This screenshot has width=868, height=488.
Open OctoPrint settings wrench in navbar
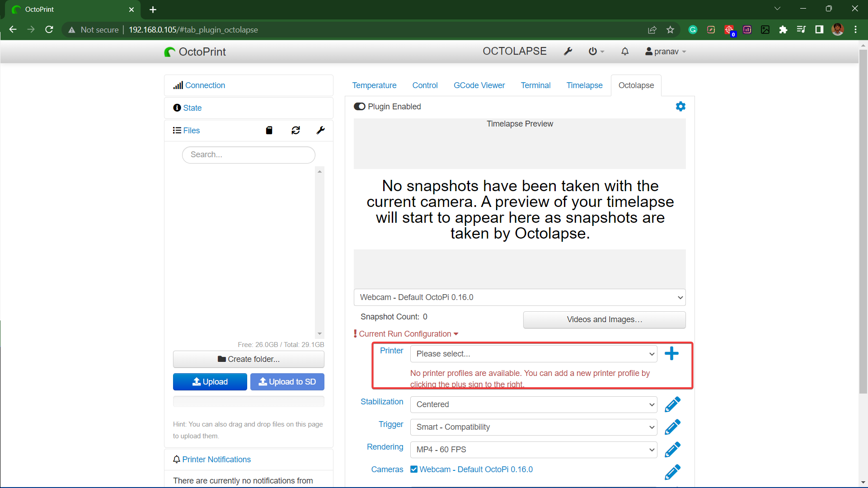click(x=568, y=52)
